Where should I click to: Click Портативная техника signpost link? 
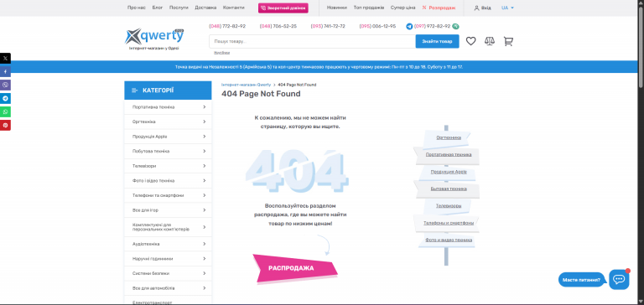[x=449, y=155]
